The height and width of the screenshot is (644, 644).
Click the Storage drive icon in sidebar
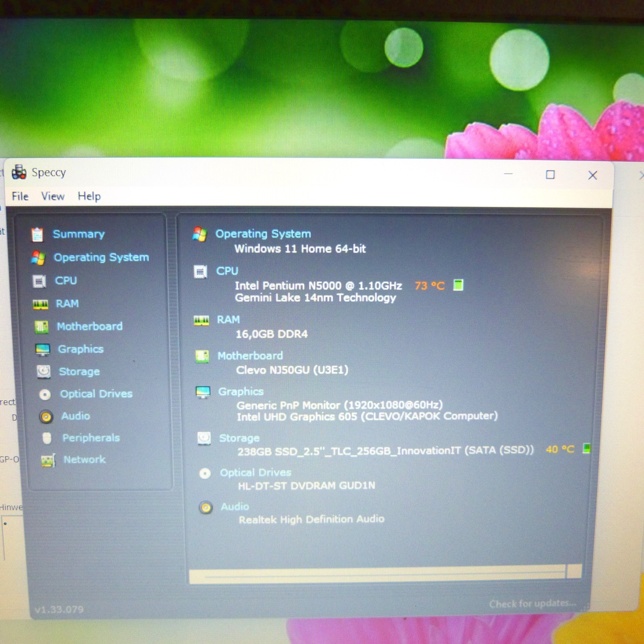[44, 372]
